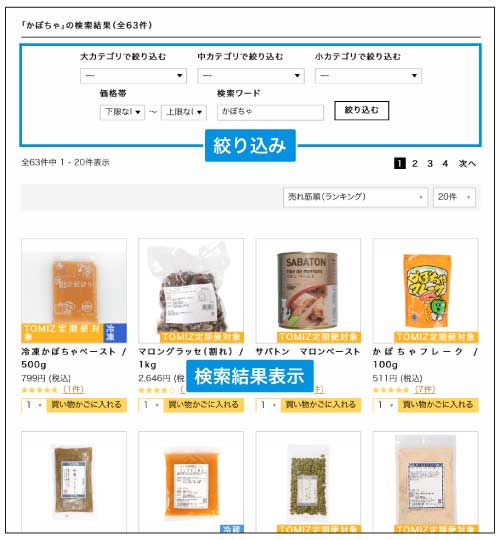Open the 小カテゴリで絞り込む dropdown
500x540 pixels.
[368, 76]
